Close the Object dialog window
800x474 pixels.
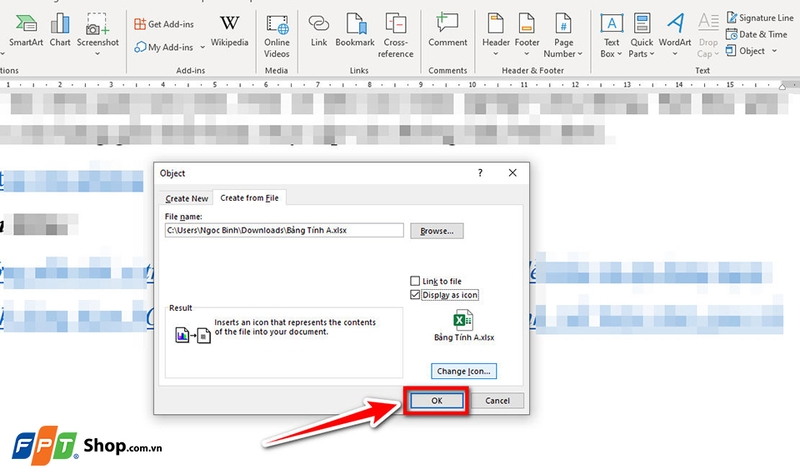coord(512,173)
